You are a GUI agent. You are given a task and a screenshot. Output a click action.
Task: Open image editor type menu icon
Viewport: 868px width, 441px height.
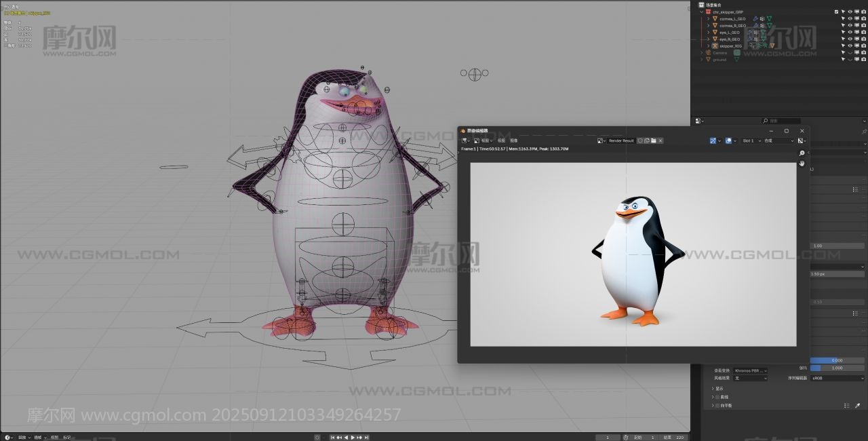point(466,140)
